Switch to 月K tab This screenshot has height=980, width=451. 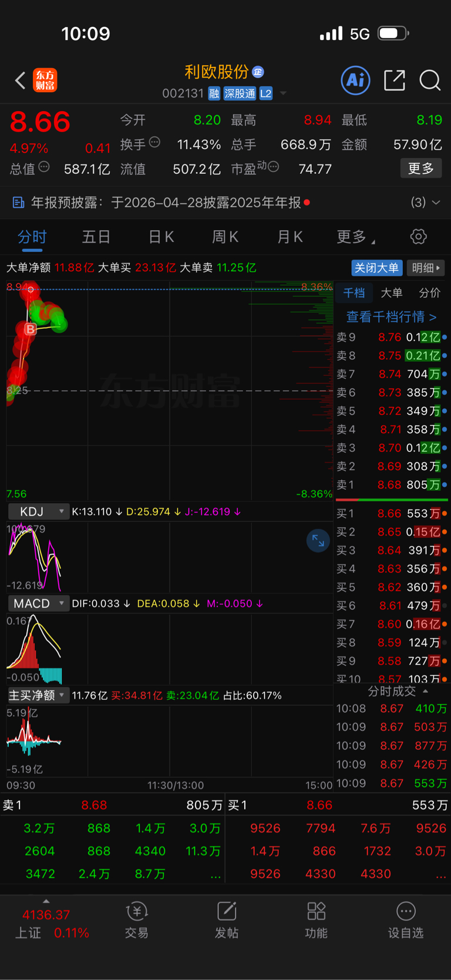point(290,237)
